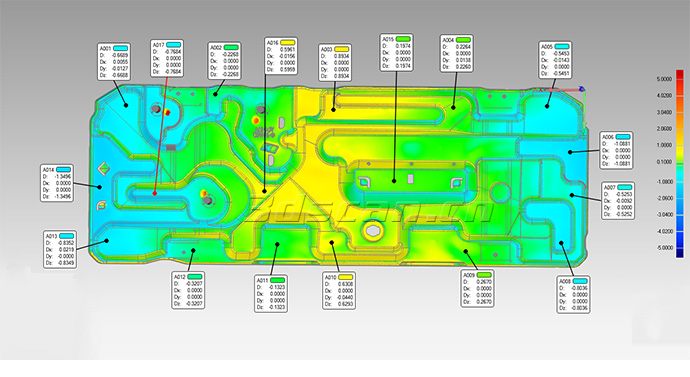690x377 pixels.
Task: Click the coordinate axis triad icon
Action: pos(581,89)
